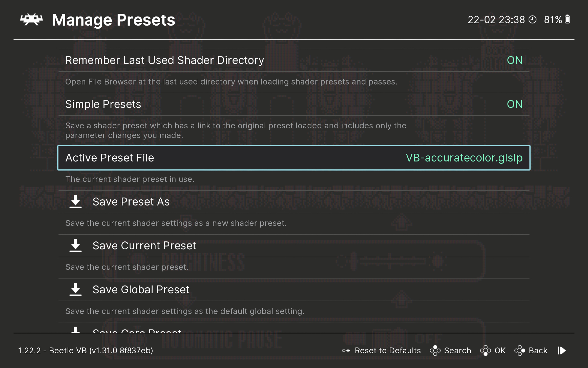This screenshot has width=588, height=368.
Task: Open the Save Preset As entry
Action: tap(131, 202)
